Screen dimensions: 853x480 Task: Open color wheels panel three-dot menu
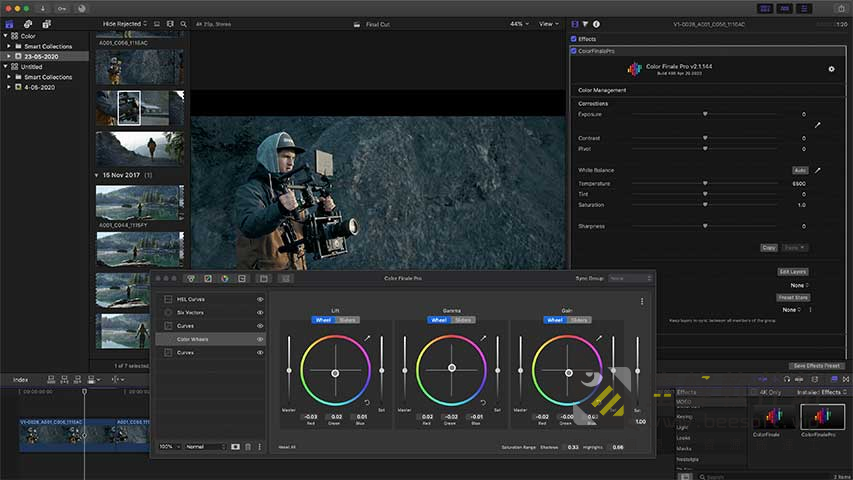pos(642,301)
